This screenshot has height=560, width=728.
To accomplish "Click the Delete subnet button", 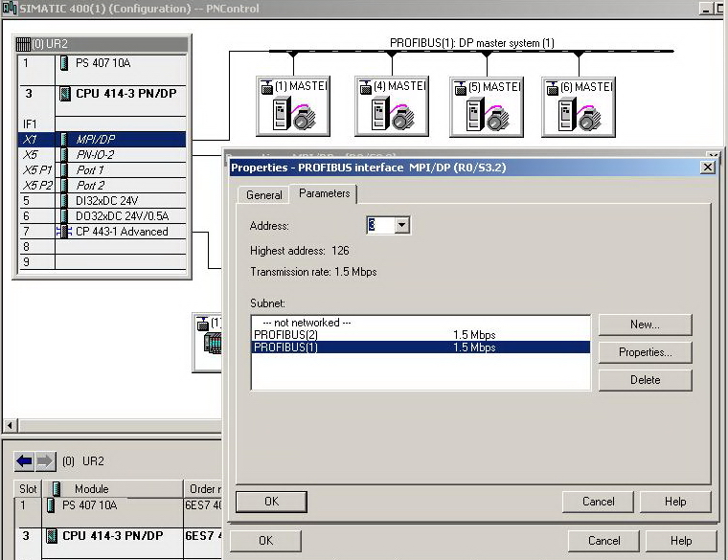I will pyautogui.click(x=645, y=380).
